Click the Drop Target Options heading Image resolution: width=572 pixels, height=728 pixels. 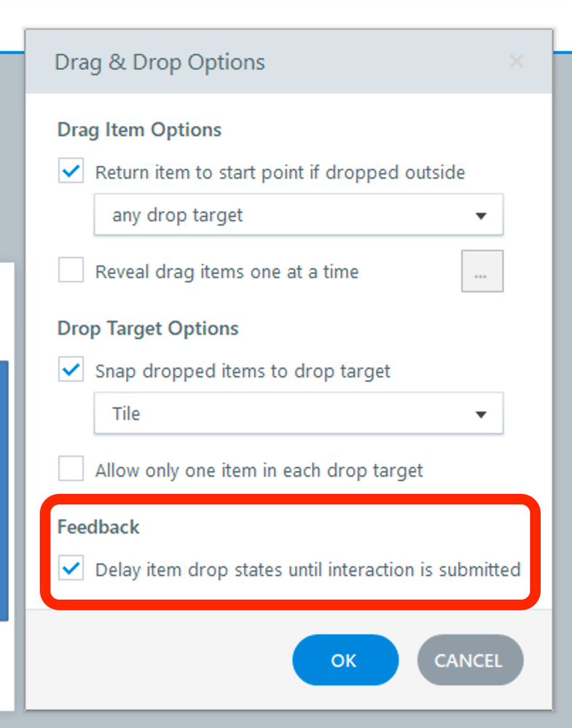pyautogui.click(x=148, y=329)
